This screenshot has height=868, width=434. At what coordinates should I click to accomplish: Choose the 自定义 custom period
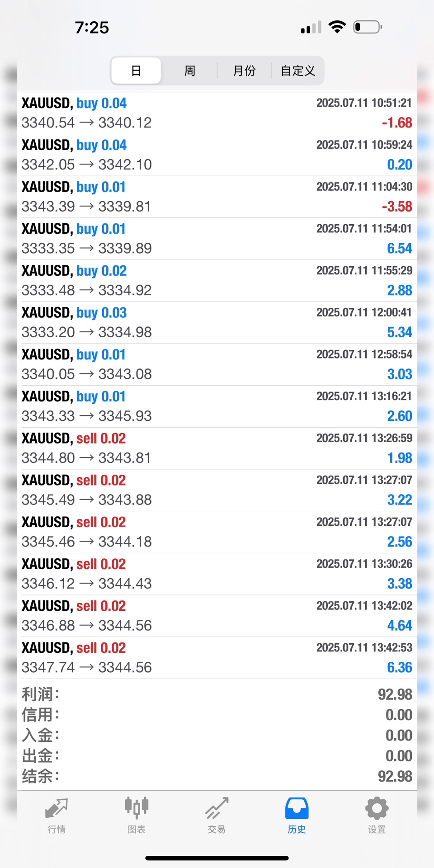pyautogui.click(x=297, y=71)
